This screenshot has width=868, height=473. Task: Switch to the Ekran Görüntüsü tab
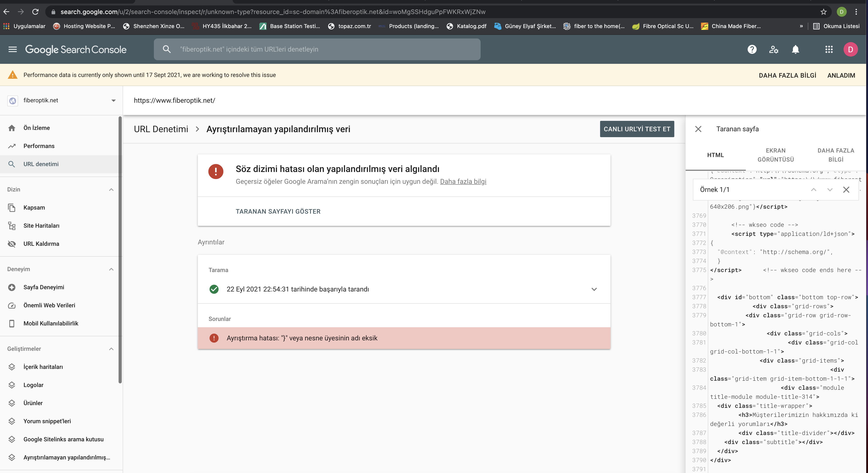click(x=775, y=155)
